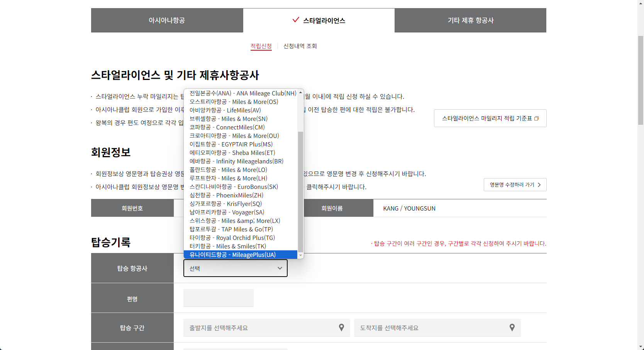Viewport: 644px width, 350px height.
Task: Click 영문명 수정하러 가기 button
Action: point(515,185)
